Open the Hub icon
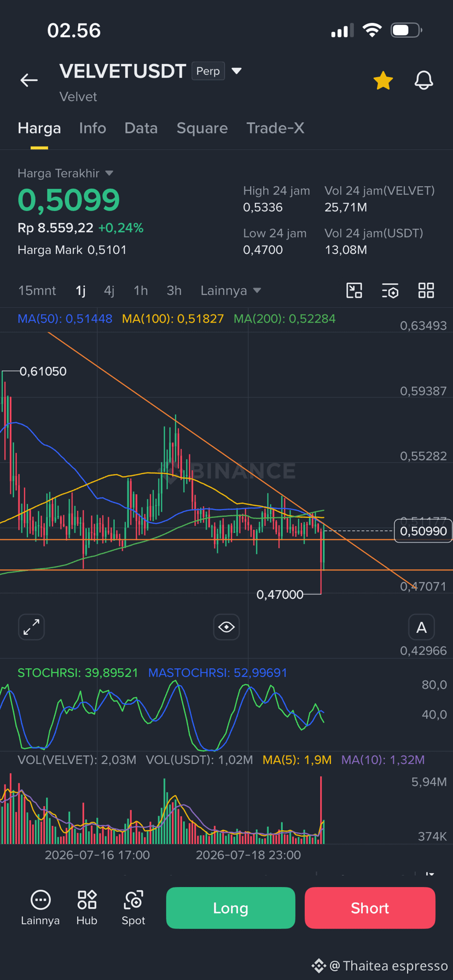 (x=87, y=908)
